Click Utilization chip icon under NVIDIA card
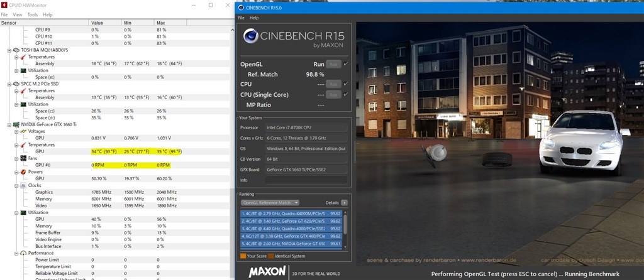 click(23, 212)
